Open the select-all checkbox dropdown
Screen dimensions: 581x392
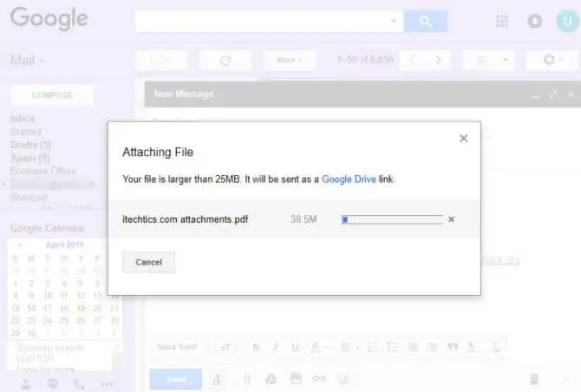pos(162,60)
